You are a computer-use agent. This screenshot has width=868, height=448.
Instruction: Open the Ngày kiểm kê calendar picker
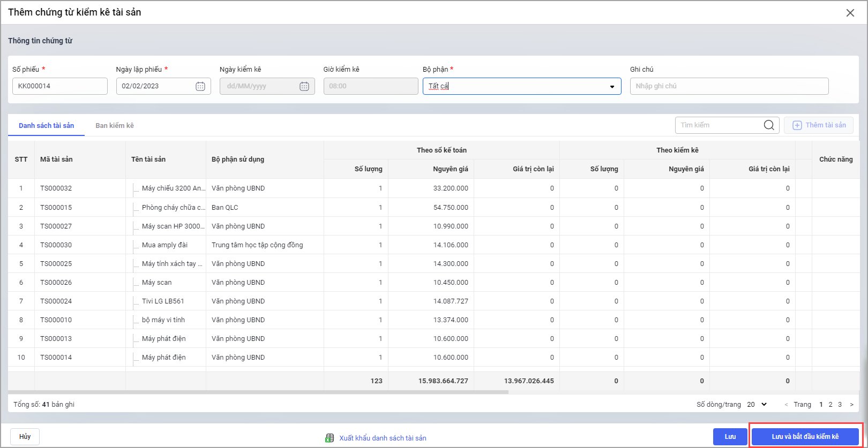pyautogui.click(x=304, y=86)
